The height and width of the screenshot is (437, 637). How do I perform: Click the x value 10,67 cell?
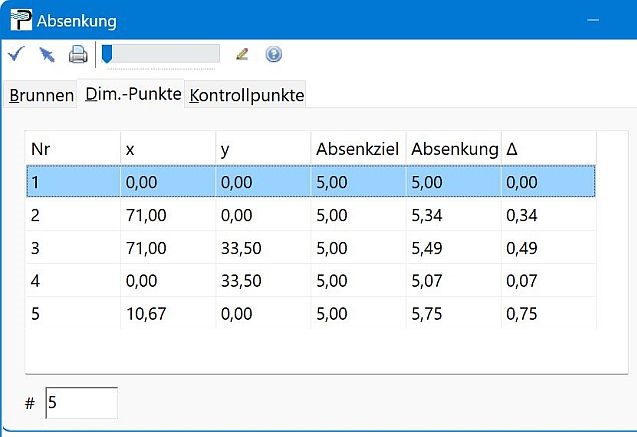pyautogui.click(x=166, y=314)
